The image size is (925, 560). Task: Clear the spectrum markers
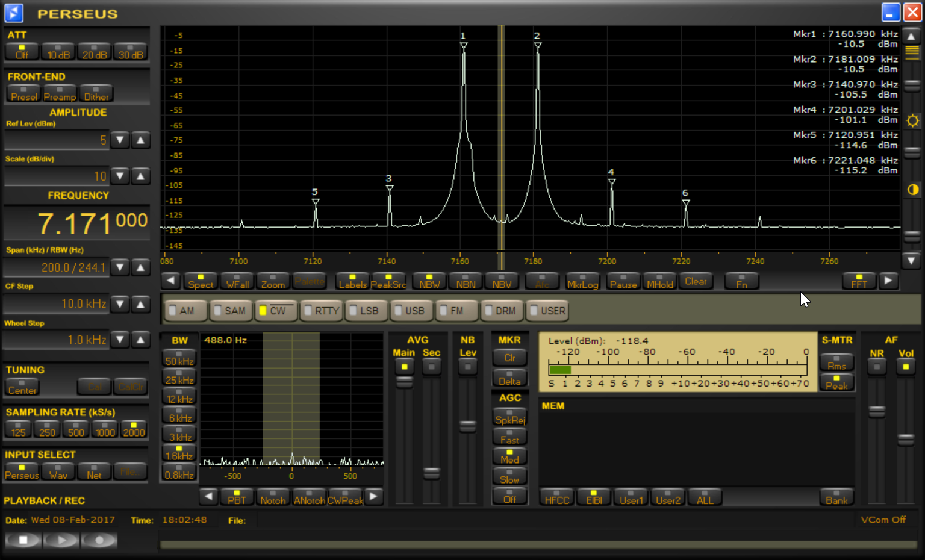tap(696, 281)
